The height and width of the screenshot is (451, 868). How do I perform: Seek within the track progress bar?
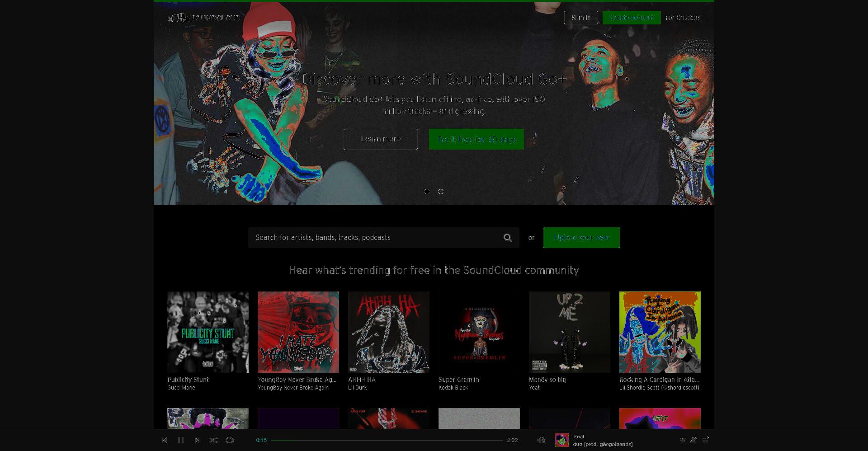[387, 440]
